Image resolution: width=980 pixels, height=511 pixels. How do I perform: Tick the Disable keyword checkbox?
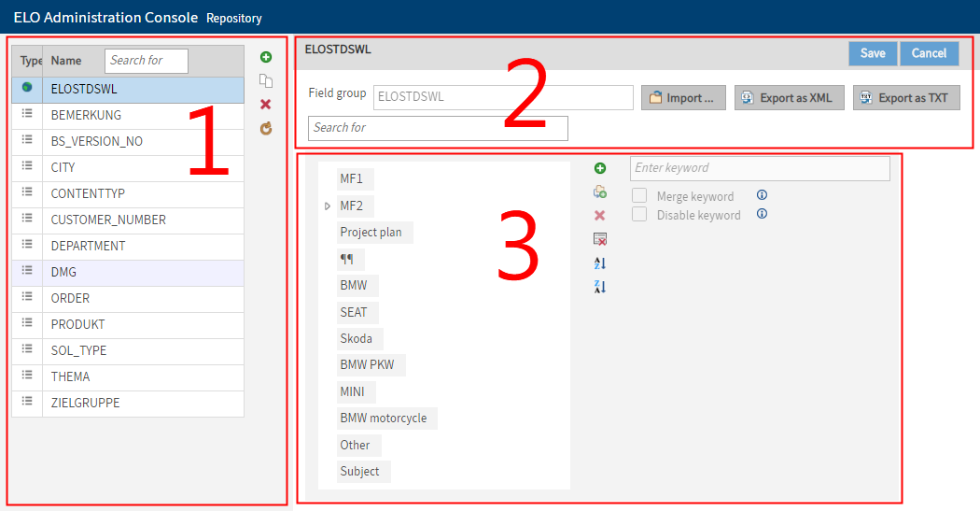coord(639,215)
